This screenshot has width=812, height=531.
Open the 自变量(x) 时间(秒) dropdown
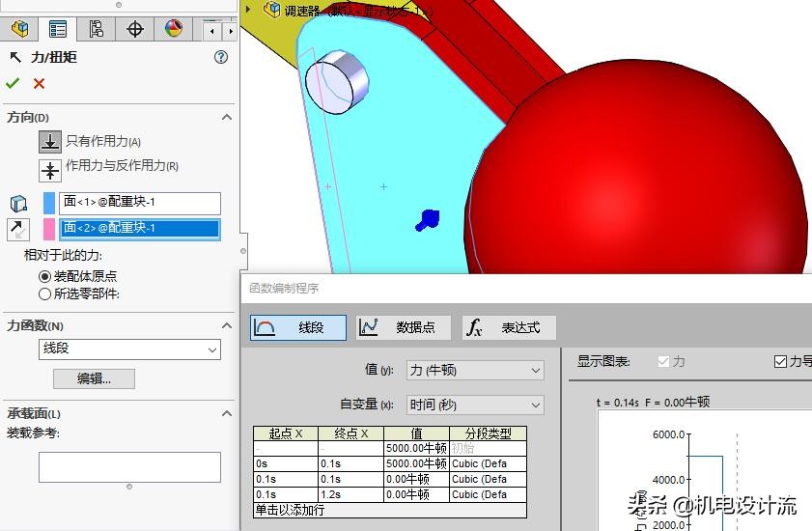(475, 405)
